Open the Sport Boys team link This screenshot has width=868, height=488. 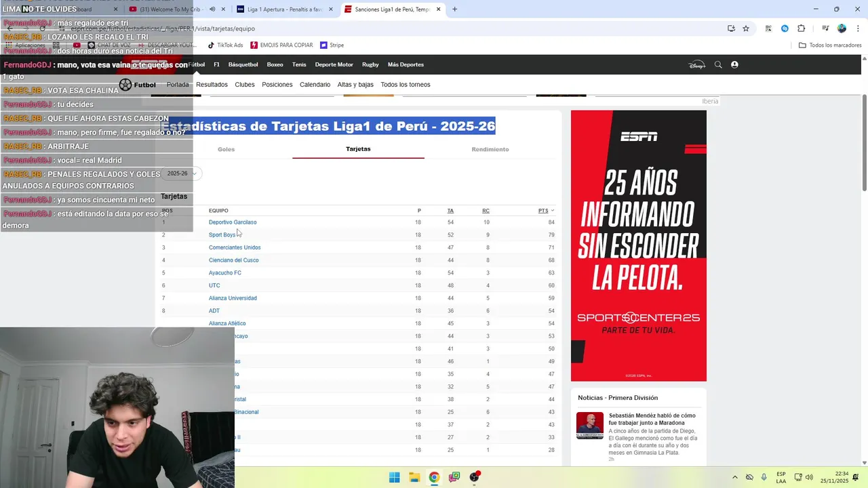tap(222, 235)
